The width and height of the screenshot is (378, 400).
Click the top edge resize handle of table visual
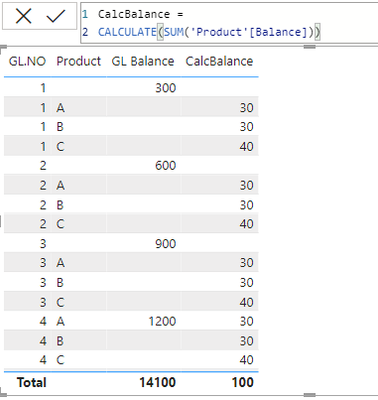[310, 47]
